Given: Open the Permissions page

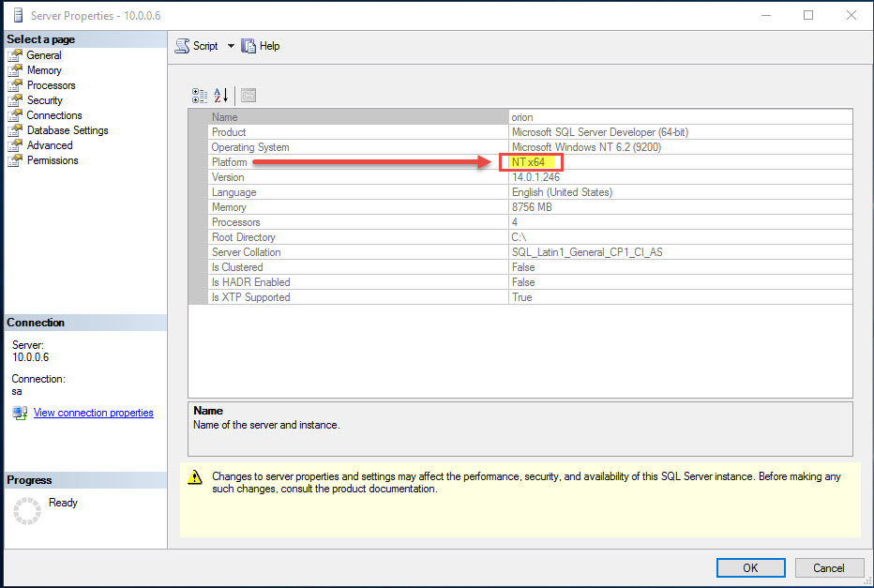Looking at the screenshot, I should [53, 160].
